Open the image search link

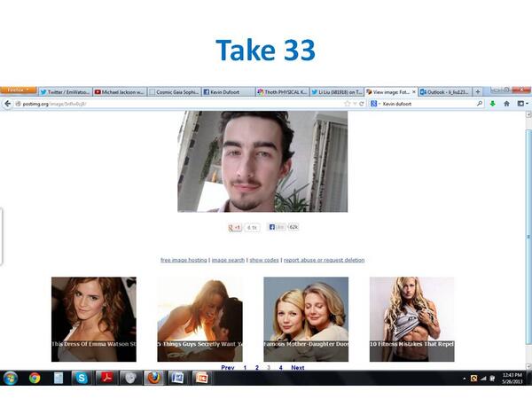click(x=228, y=260)
